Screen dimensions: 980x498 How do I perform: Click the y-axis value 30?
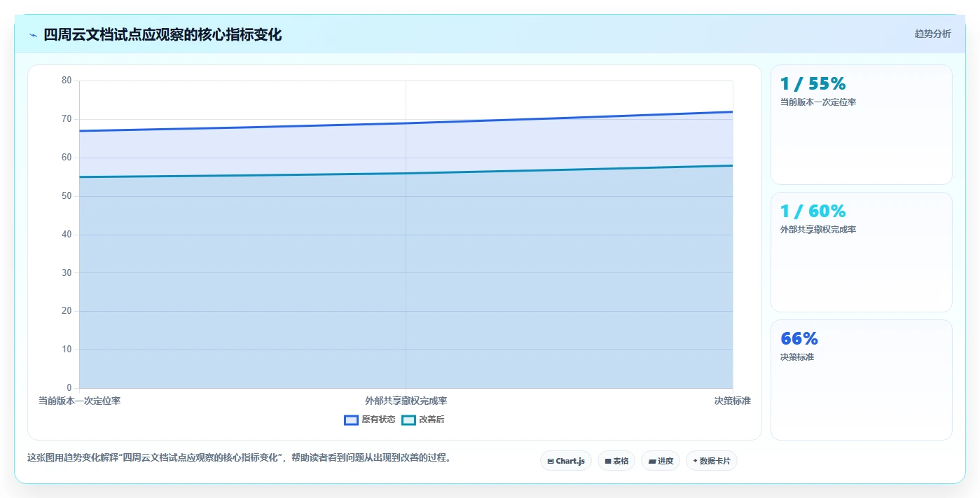(x=67, y=272)
